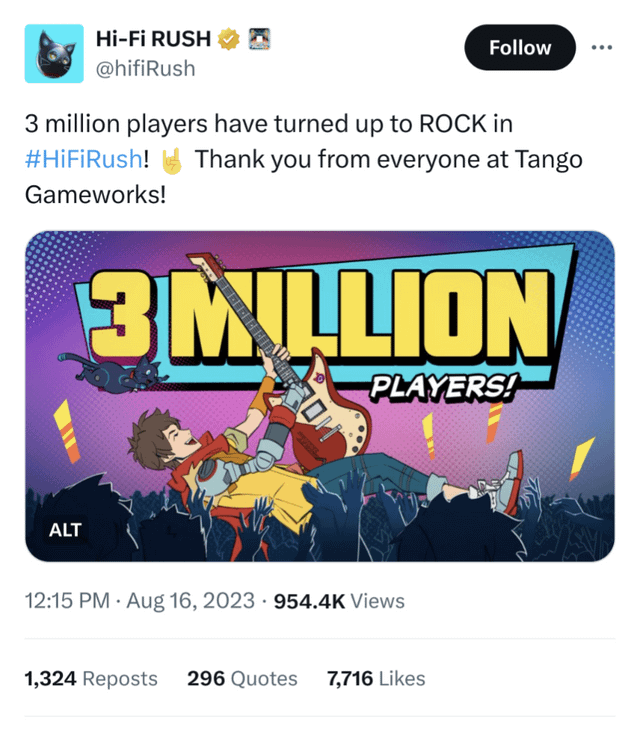View the 1,324 Reposts list
Viewport: 640px width, 731px height.
click(91, 679)
